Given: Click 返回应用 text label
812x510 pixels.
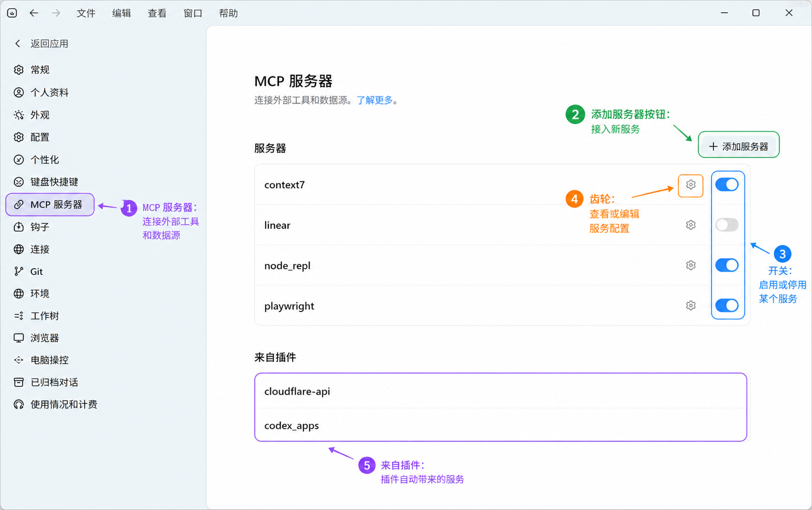Looking at the screenshot, I should (x=49, y=44).
